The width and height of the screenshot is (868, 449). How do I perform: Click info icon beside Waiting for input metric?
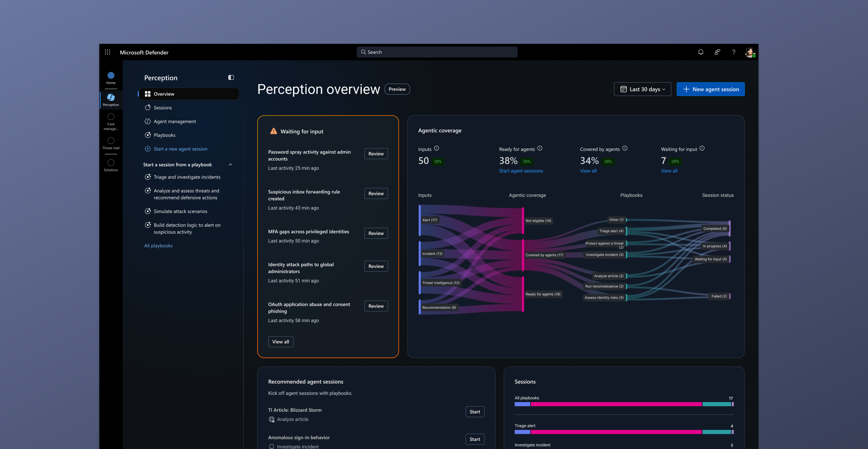(702, 148)
